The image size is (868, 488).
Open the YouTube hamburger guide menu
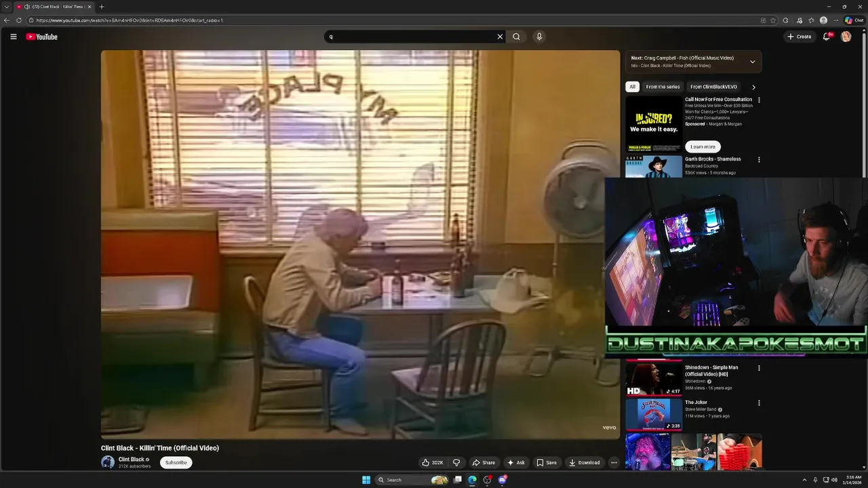point(13,37)
